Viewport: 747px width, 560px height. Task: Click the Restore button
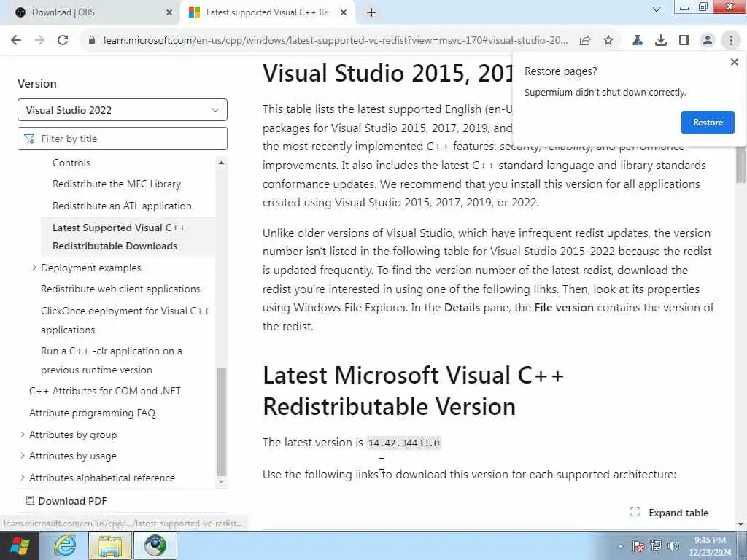(x=708, y=122)
